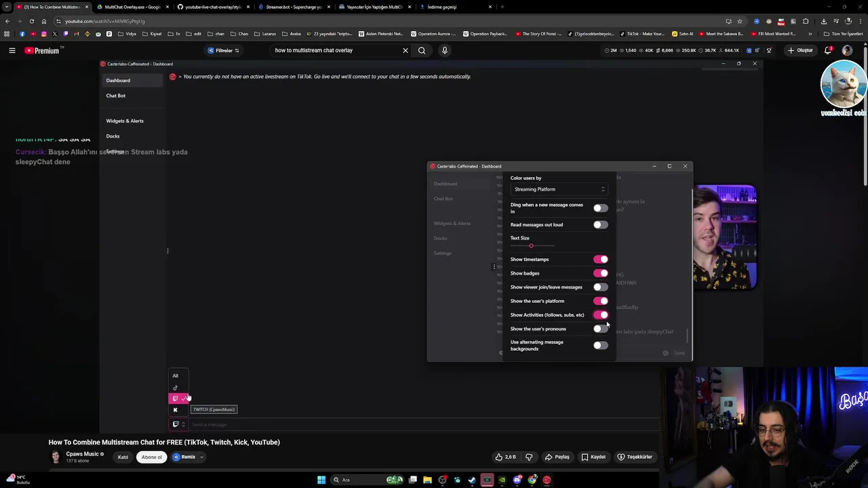The height and width of the screenshot is (488, 868).
Task: Open the Task View taskbar icon
Action: click(x=412, y=480)
